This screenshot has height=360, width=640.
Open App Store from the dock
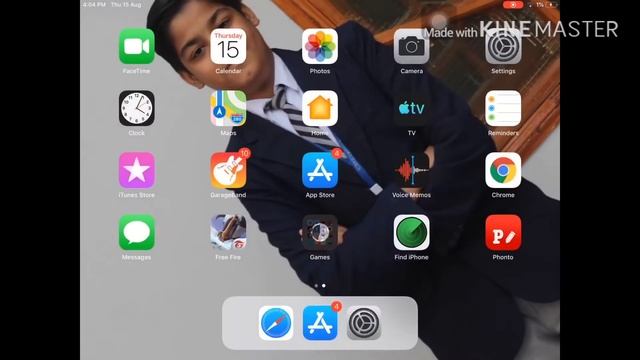click(x=320, y=323)
